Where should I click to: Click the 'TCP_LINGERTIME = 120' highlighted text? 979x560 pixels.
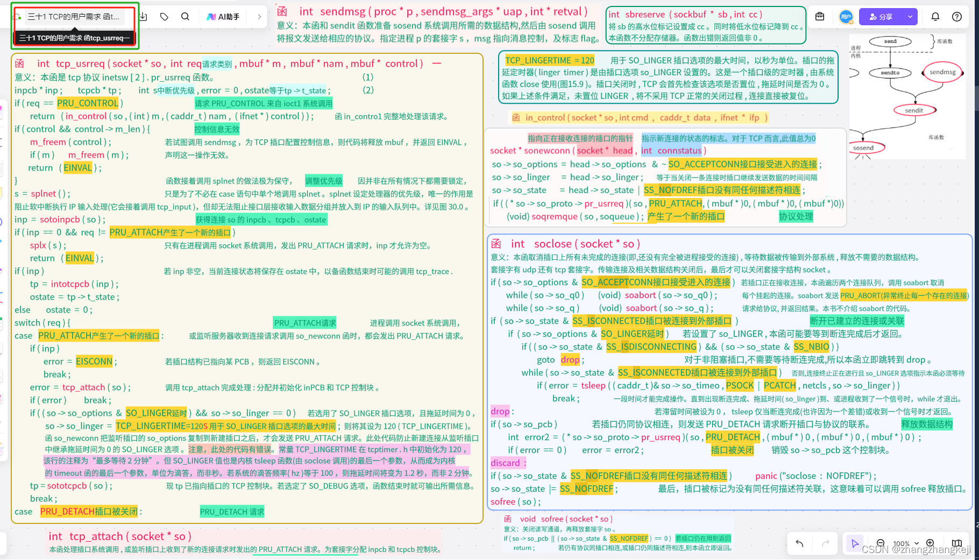pyautogui.click(x=550, y=60)
